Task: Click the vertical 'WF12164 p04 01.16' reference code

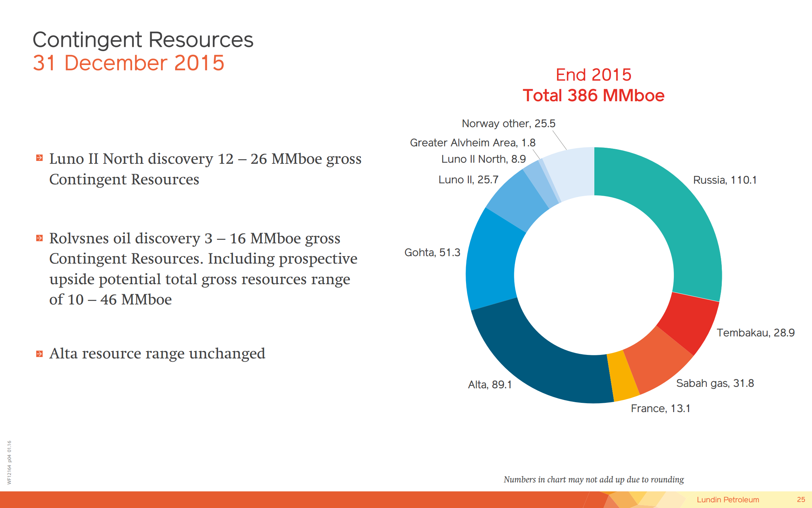Action: click(10, 463)
